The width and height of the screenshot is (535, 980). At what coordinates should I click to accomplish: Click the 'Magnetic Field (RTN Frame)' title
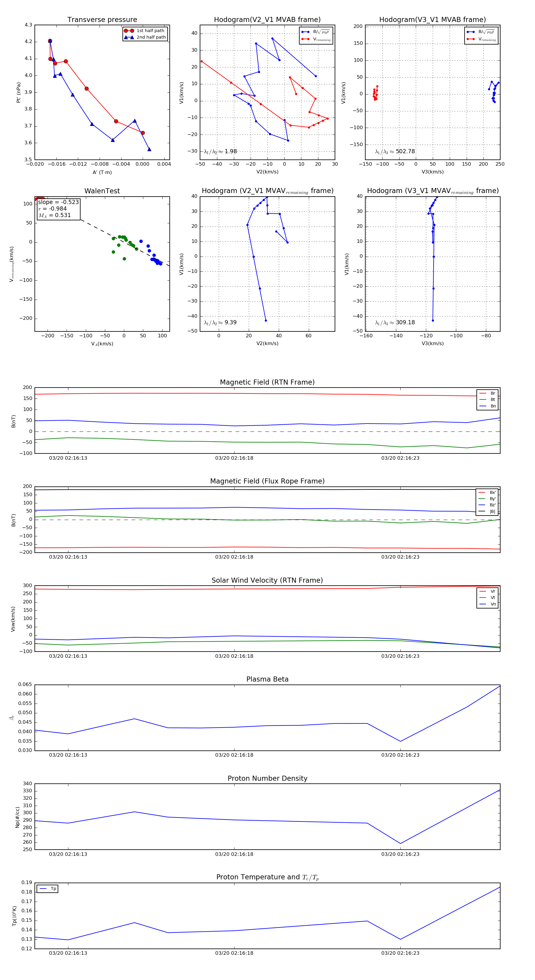[267, 382]
